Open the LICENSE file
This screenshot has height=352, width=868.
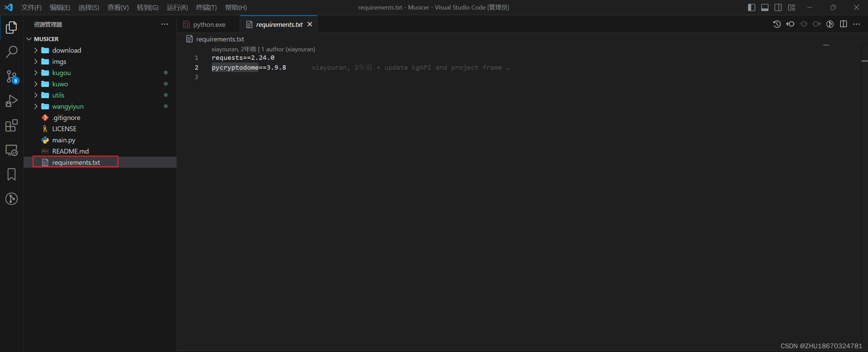100,129
